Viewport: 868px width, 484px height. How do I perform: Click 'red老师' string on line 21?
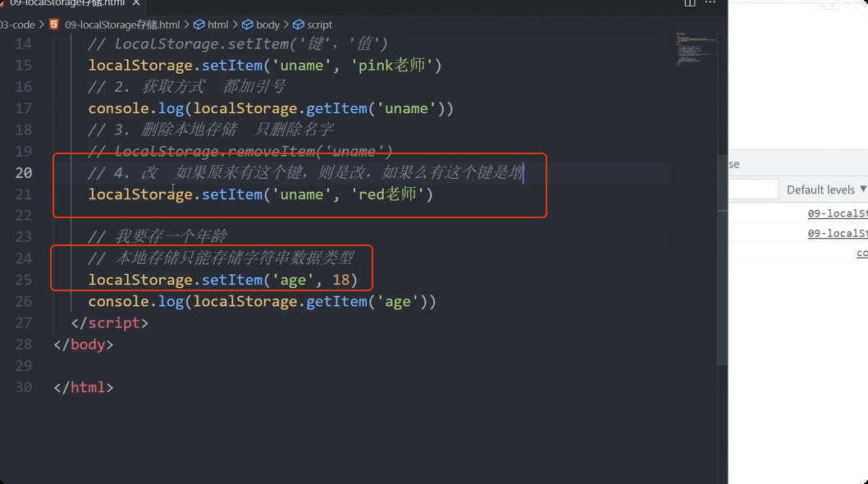pyautogui.click(x=387, y=194)
